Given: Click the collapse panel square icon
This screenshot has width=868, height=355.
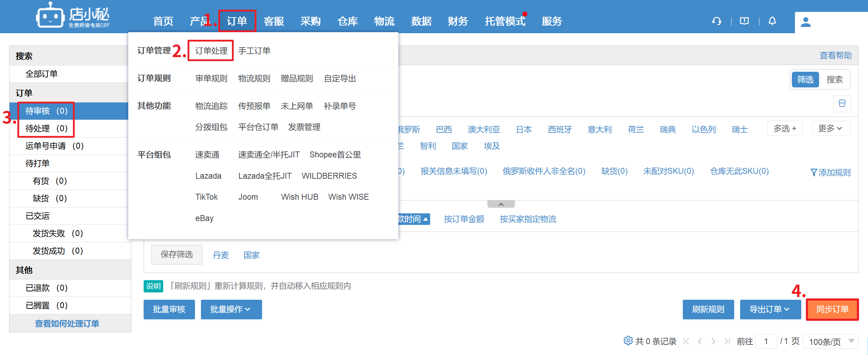Looking at the screenshot, I should [x=842, y=104].
